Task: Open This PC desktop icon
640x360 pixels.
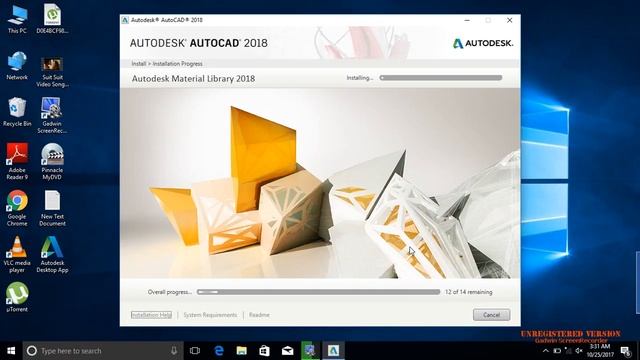Action: [x=17, y=19]
